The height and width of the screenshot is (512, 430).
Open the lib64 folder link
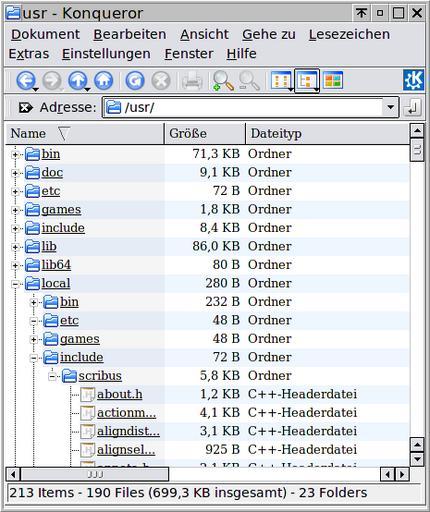pyautogui.click(x=56, y=265)
